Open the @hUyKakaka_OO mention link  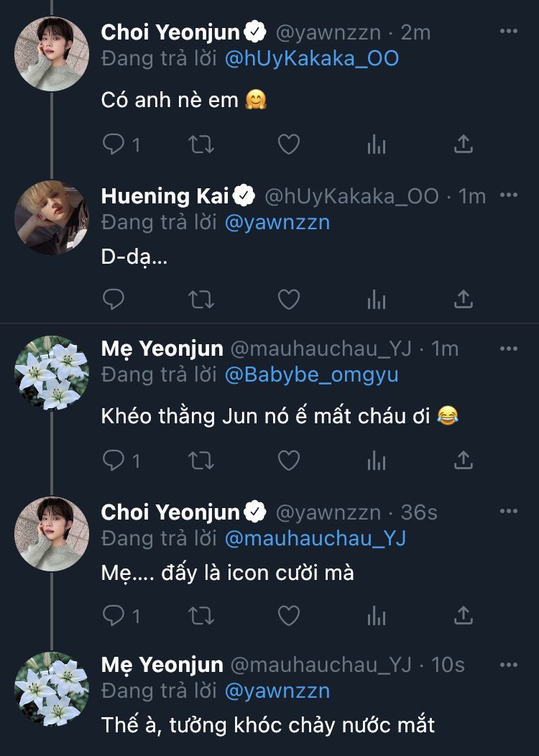tap(312, 58)
